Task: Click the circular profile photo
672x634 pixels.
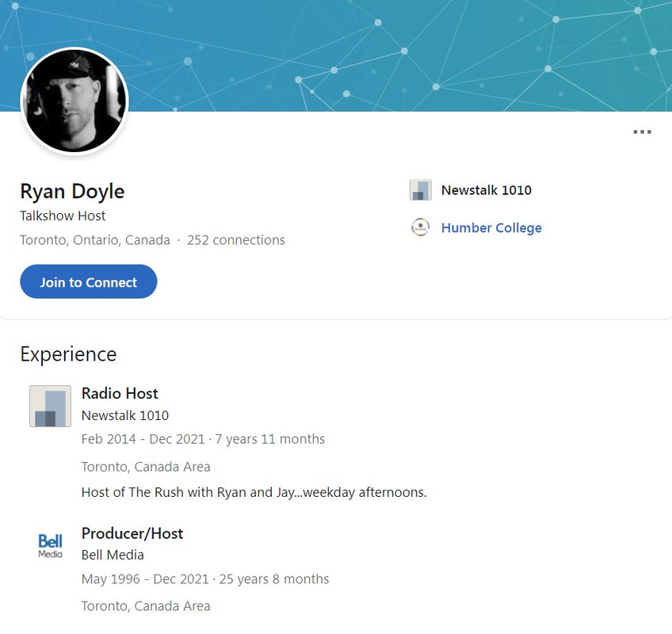Action: (x=74, y=101)
